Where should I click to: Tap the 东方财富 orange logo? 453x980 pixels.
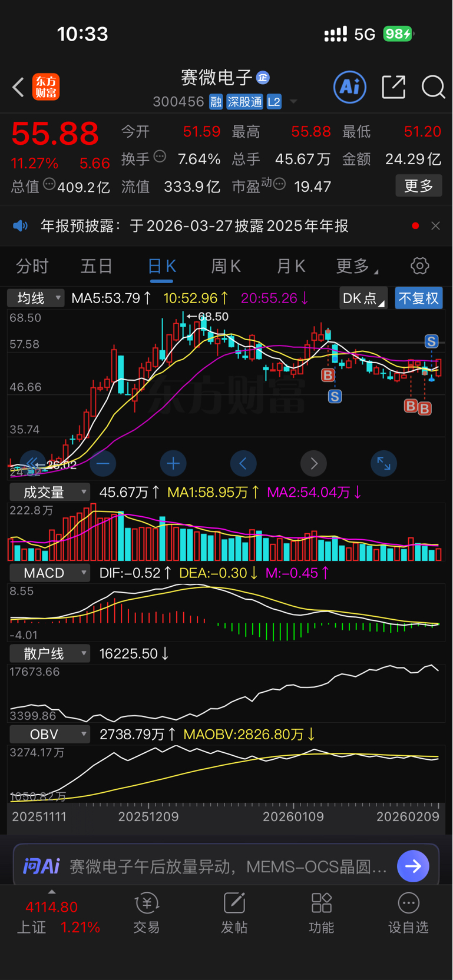pos(46,88)
